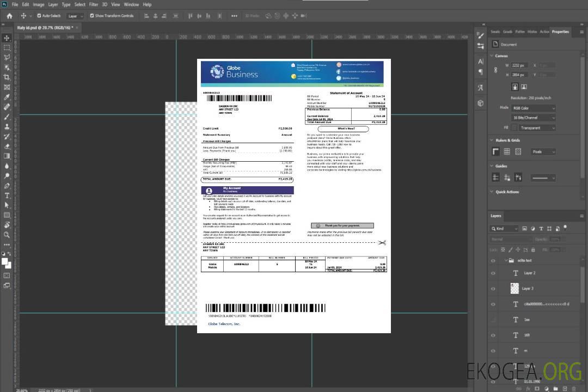Toggle the Auto-Select checkbox
Screen dimensions: 588x392
(39, 16)
